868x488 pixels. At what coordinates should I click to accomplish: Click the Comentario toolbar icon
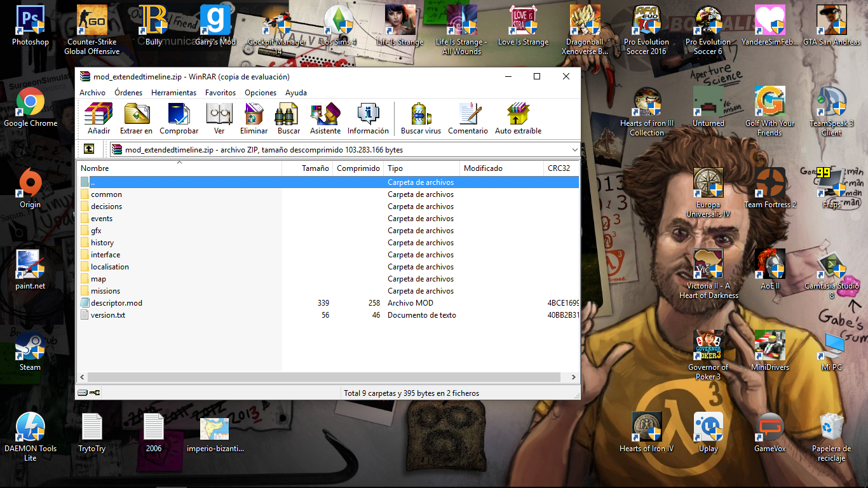tap(468, 119)
